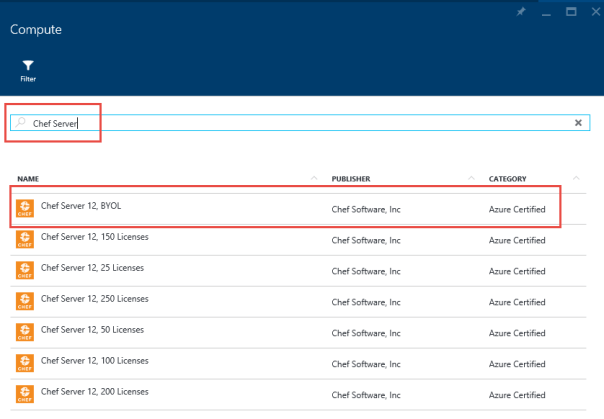Screen dimensions: 604x419
Task: Sort by the PUBLISHER column header
Action: (351, 179)
